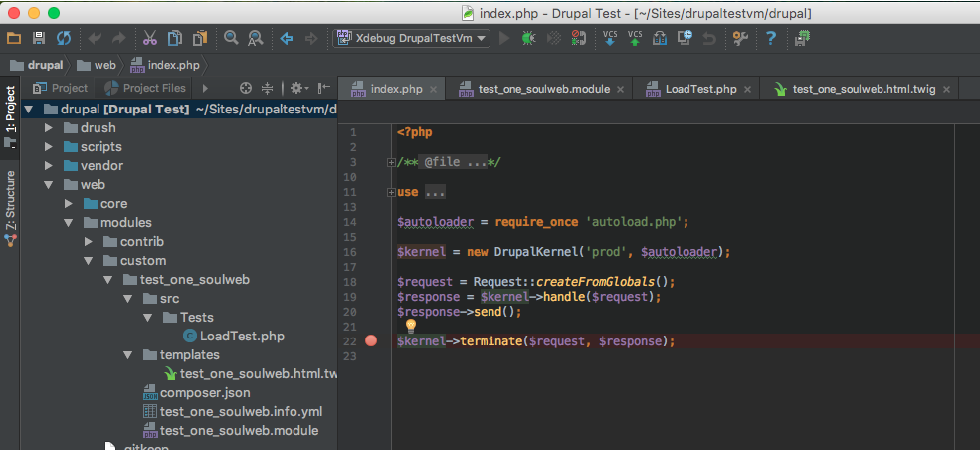Click drupal breadcrumb in navigation bar
The width and height of the screenshot is (980, 450).
[x=38, y=65]
